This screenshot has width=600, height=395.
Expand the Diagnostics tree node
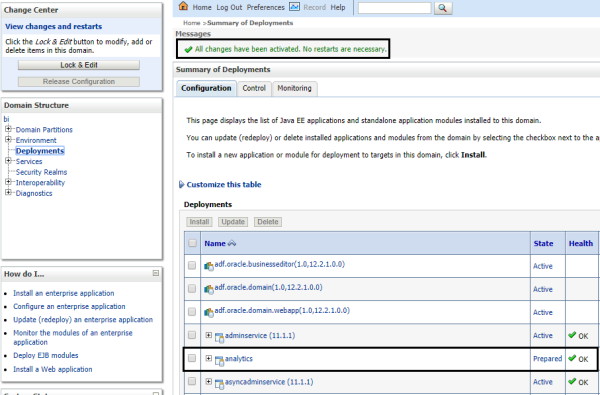coord(8,193)
